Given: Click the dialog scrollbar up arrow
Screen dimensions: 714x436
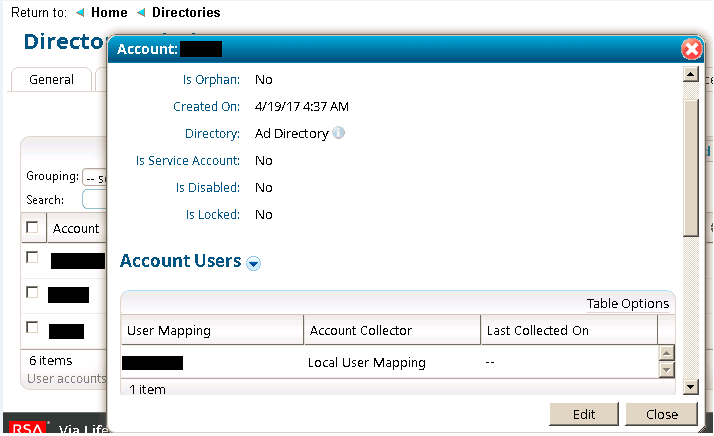Looking at the screenshot, I should (690, 75).
